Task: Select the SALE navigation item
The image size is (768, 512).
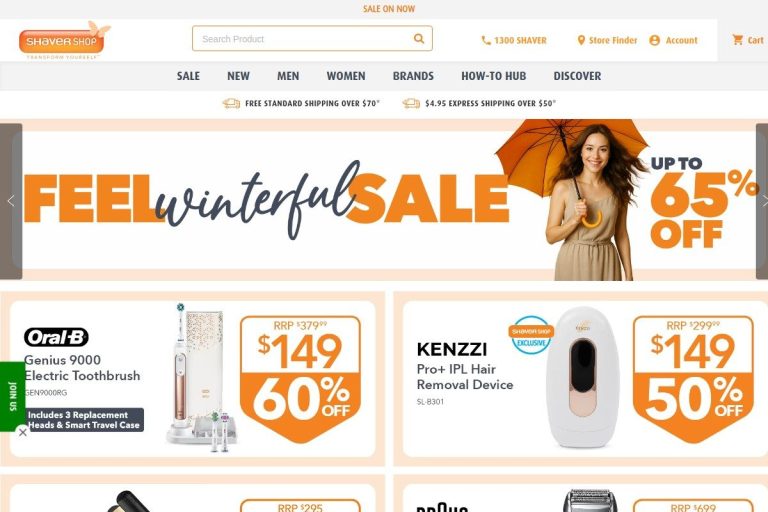Action: [188, 76]
